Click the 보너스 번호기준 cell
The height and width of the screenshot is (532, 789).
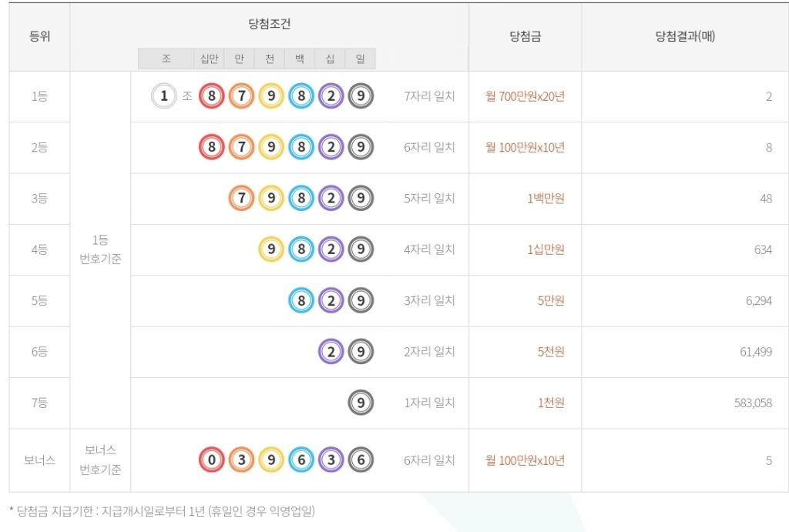pyautogui.click(x=100, y=460)
